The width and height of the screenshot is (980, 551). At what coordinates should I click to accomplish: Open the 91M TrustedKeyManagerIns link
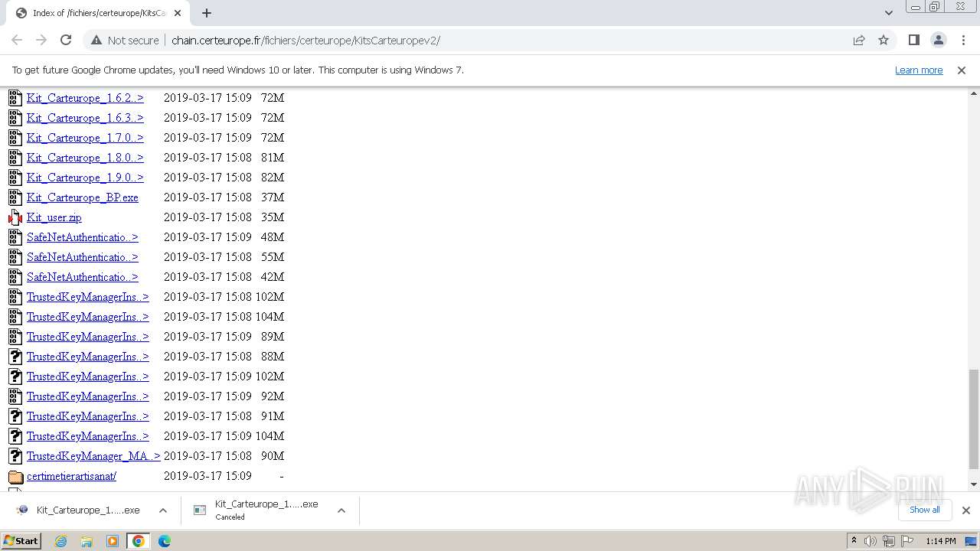pos(88,416)
